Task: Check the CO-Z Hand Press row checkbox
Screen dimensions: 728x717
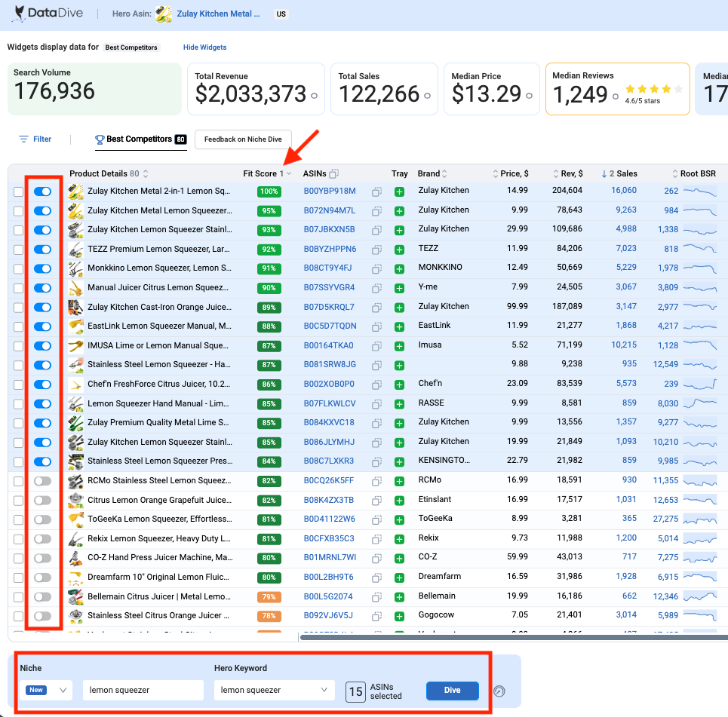Action: [x=18, y=558]
